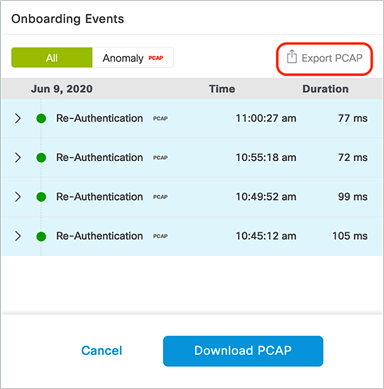Select Re-Authentication label in 10:45:12 am row
The height and width of the screenshot is (389, 384).
[x=99, y=236]
